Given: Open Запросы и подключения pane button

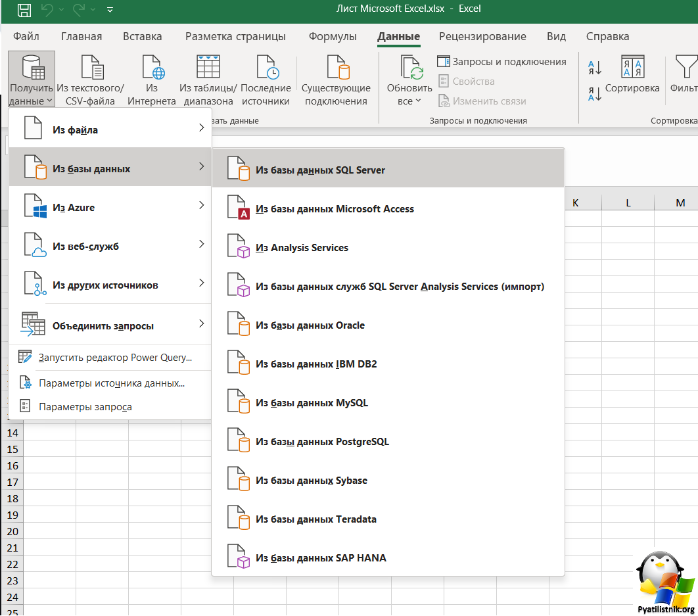Looking at the screenshot, I should tap(501, 61).
